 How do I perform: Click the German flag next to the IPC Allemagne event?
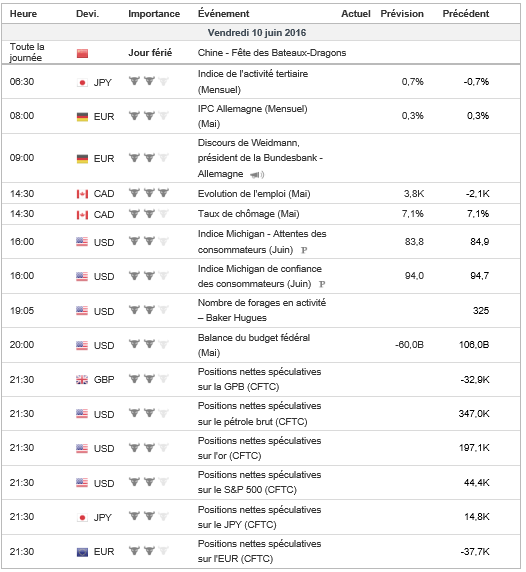pos(82,117)
